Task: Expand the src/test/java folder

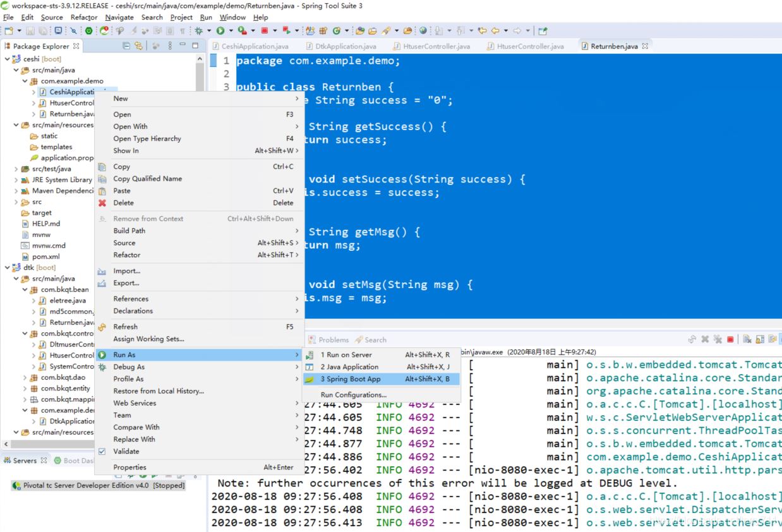Action: (16, 169)
